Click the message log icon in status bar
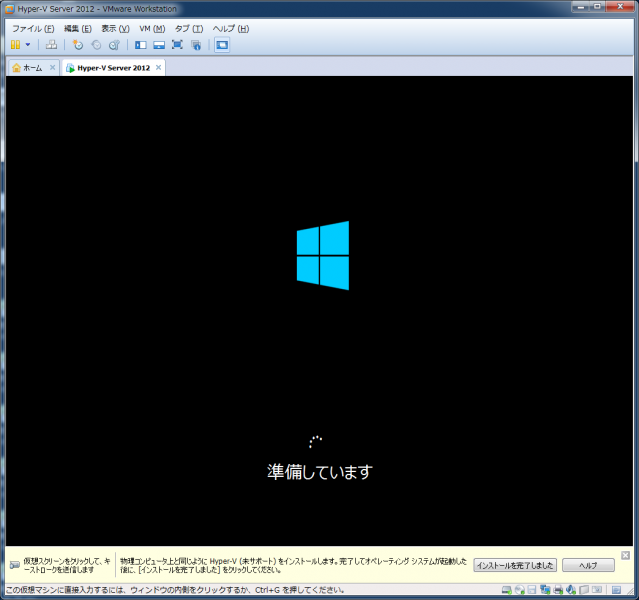The height and width of the screenshot is (600, 639). tap(617, 590)
